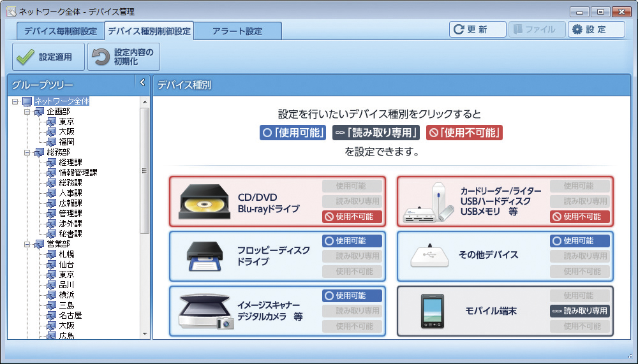The width and height of the screenshot is (638, 364).
Task: Collapse the 企画部 tree node
Action: pos(27,112)
